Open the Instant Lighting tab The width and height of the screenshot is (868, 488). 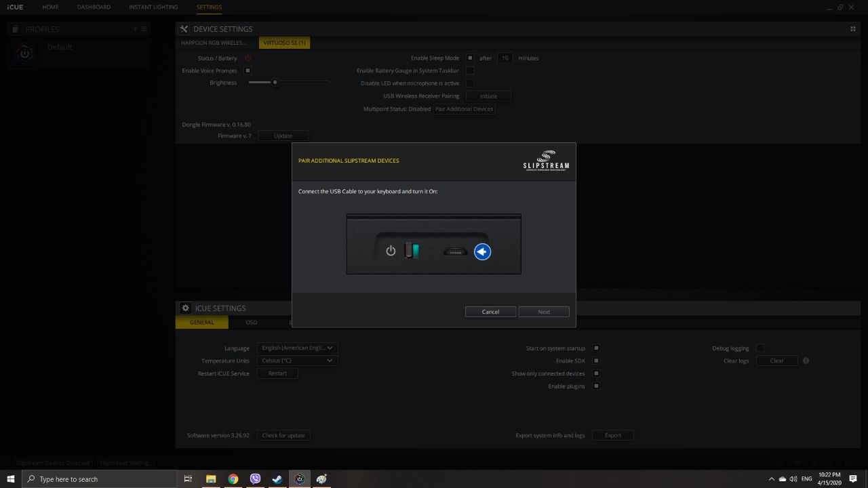[x=153, y=7]
